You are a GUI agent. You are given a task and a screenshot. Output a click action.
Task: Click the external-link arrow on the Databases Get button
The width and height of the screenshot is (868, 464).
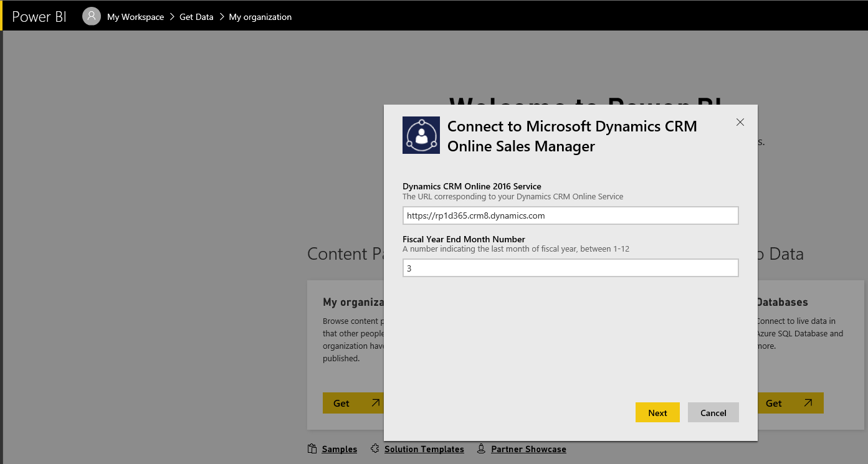click(x=807, y=402)
